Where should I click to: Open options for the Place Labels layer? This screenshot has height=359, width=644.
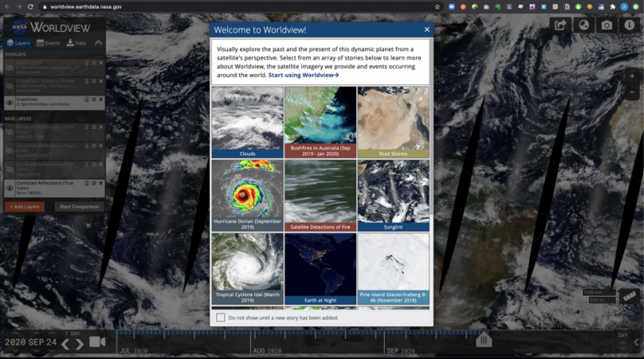(x=94, y=63)
